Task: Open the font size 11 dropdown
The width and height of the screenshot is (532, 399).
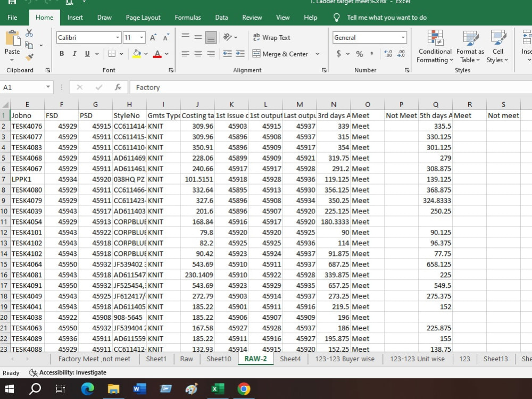Action: (142, 37)
